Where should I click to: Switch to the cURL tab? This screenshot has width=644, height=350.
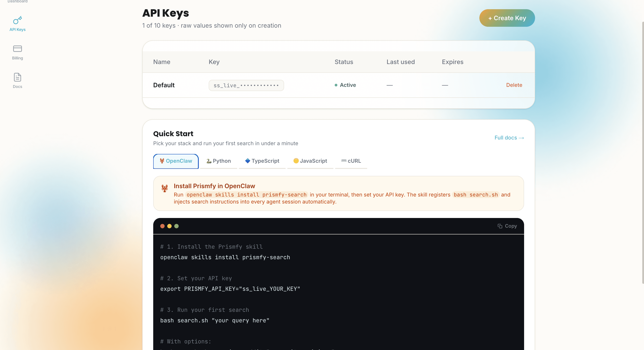(x=351, y=161)
